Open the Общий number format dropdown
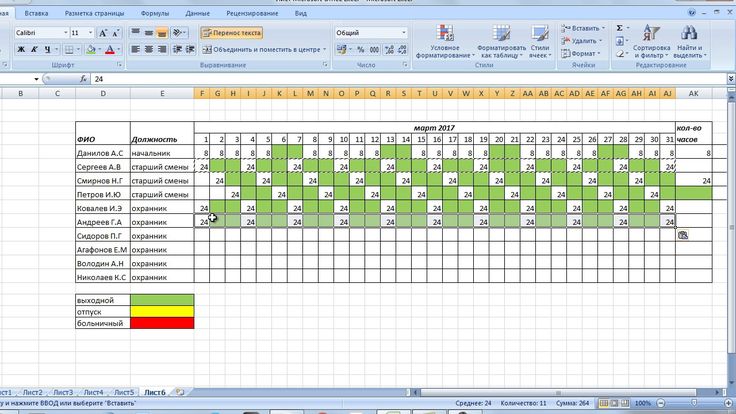Screen dimensions: 736x414 pyautogui.click(x=404, y=33)
